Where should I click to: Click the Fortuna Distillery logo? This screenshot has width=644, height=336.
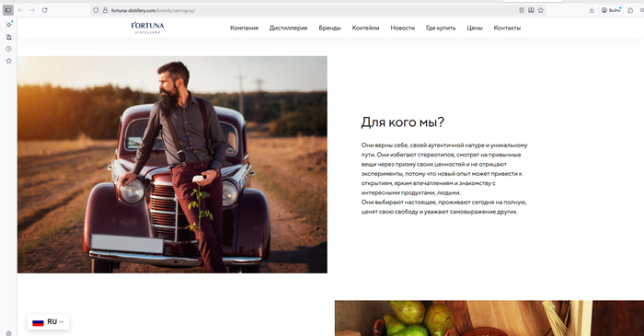[147, 28]
